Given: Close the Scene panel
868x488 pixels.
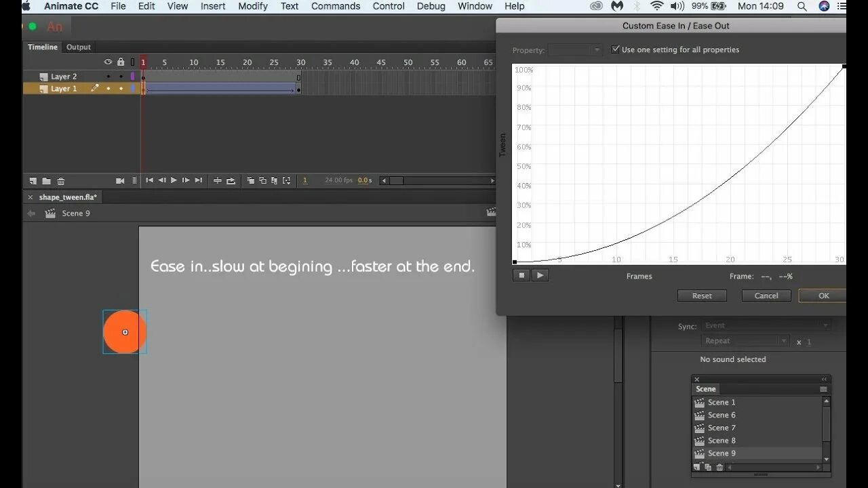Looking at the screenshot, I should (696, 380).
